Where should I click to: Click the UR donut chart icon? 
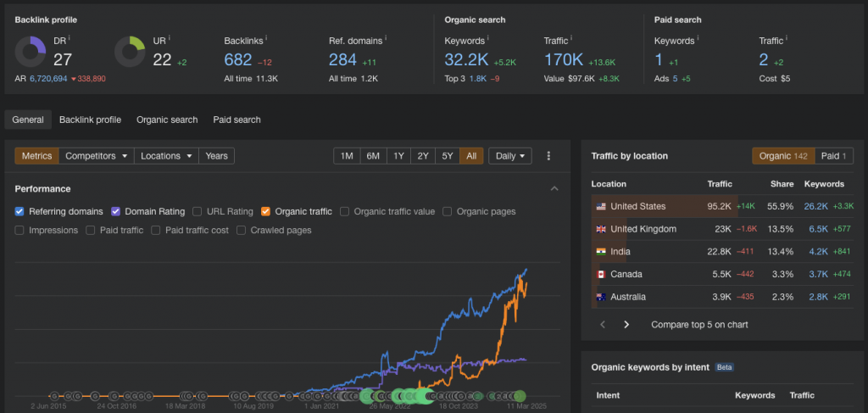(130, 52)
